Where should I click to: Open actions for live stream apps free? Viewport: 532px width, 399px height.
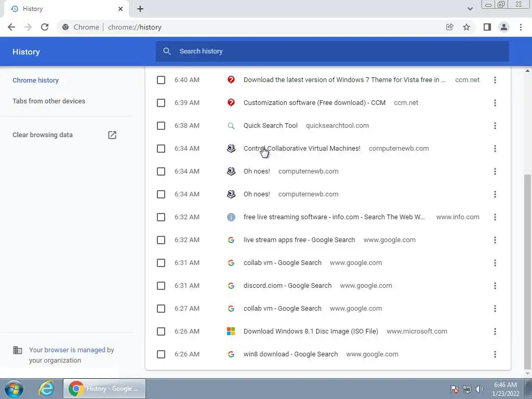(x=495, y=240)
